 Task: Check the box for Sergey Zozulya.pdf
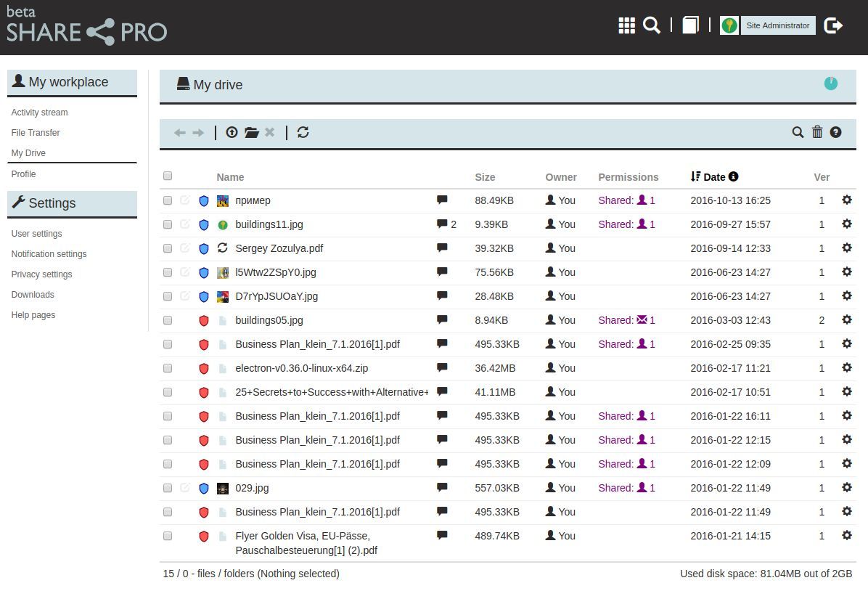tap(168, 248)
